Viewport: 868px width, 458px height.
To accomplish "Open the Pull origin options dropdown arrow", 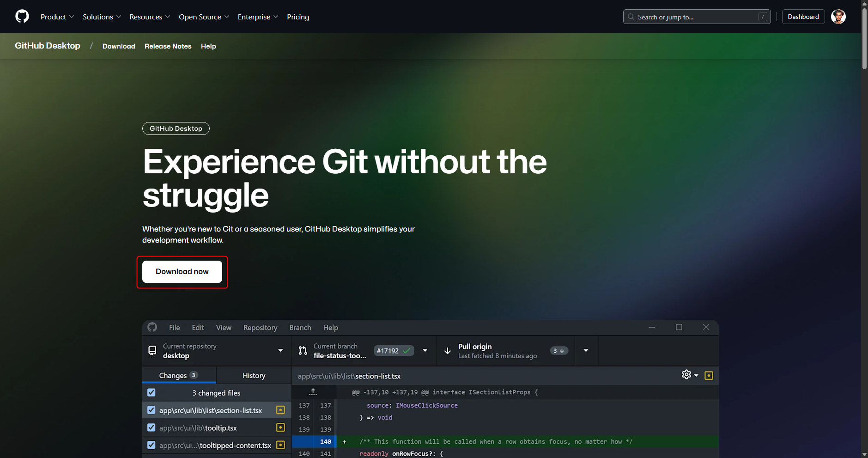I will [586, 351].
